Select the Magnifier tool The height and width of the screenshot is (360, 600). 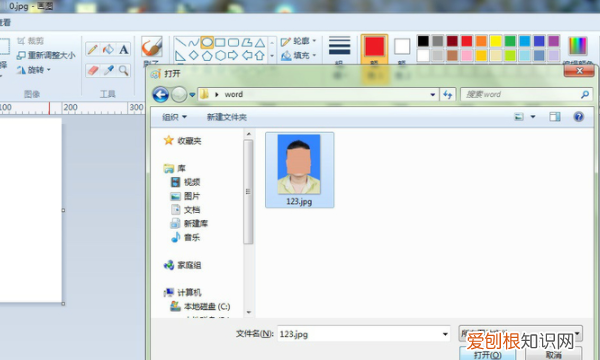tap(124, 70)
